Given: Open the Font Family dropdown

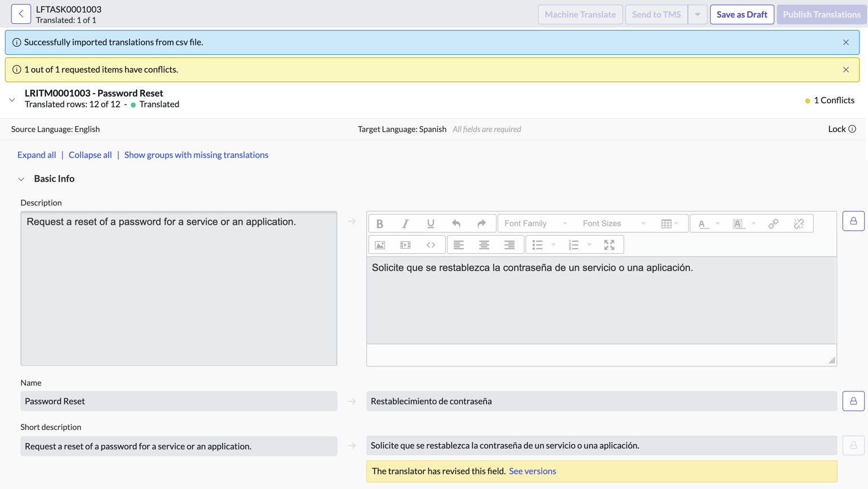Looking at the screenshot, I should [535, 223].
